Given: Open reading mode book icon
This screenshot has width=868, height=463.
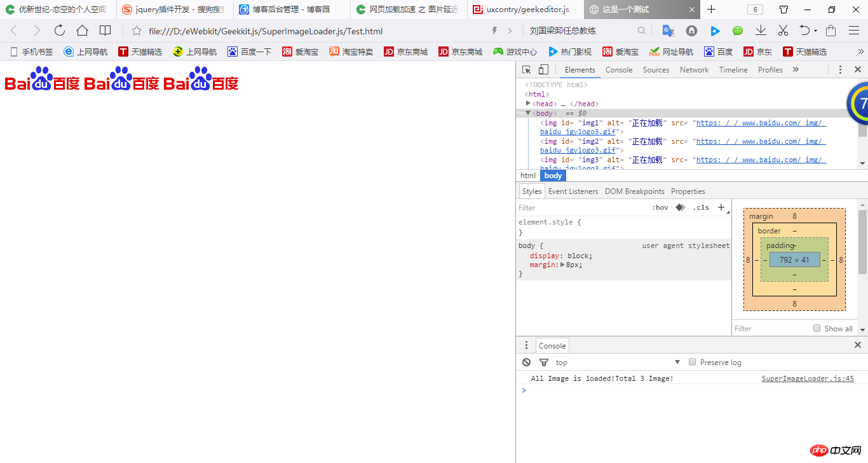Looking at the screenshot, I should pyautogui.click(x=105, y=31).
